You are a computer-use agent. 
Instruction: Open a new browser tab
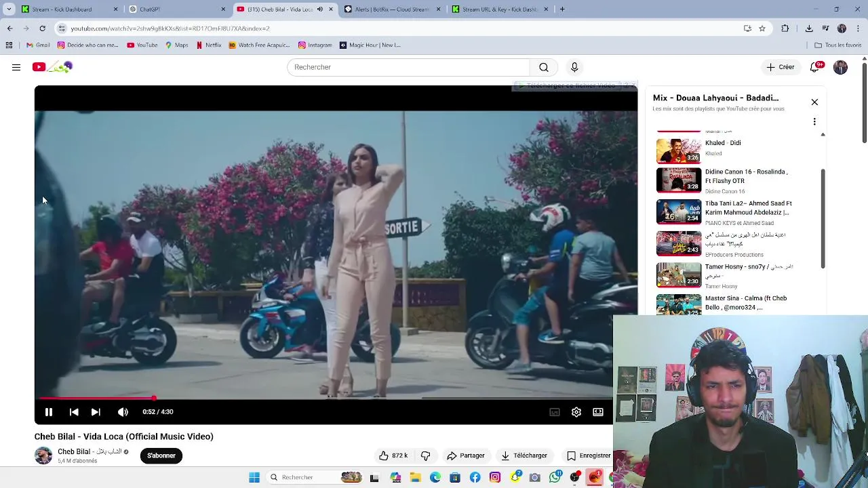563,9
